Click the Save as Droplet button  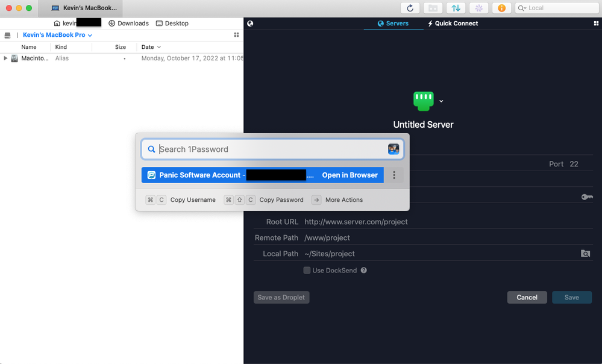click(x=281, y=297)
